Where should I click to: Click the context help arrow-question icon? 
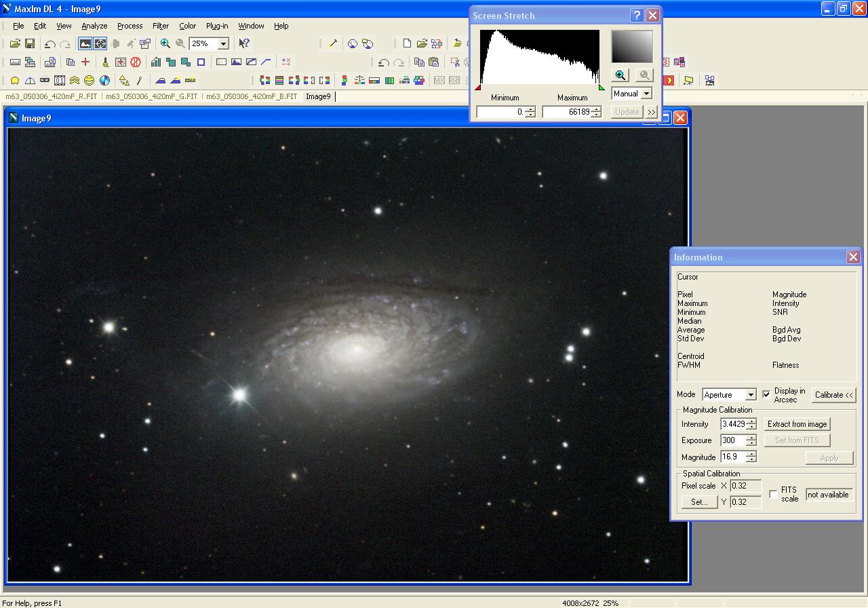click(244, 43)
